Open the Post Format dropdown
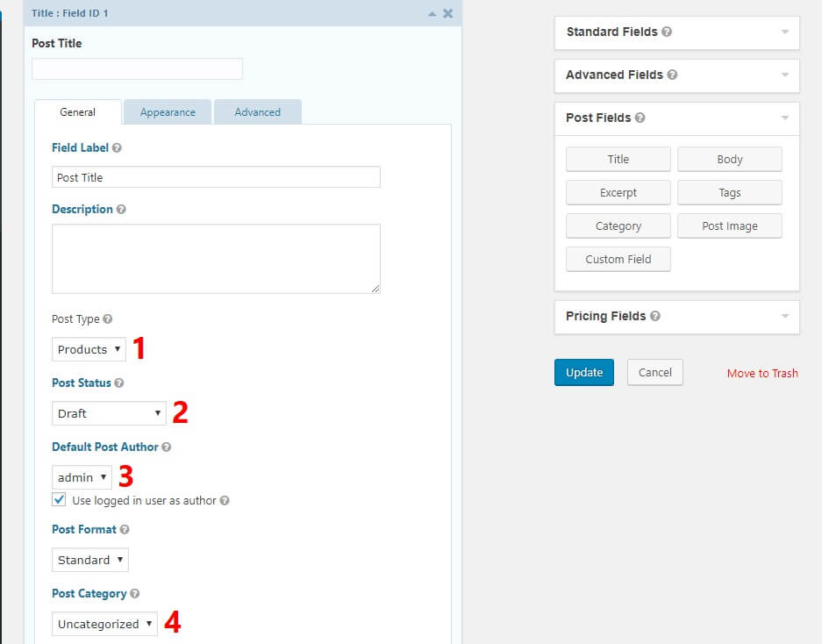 [89, 559]
